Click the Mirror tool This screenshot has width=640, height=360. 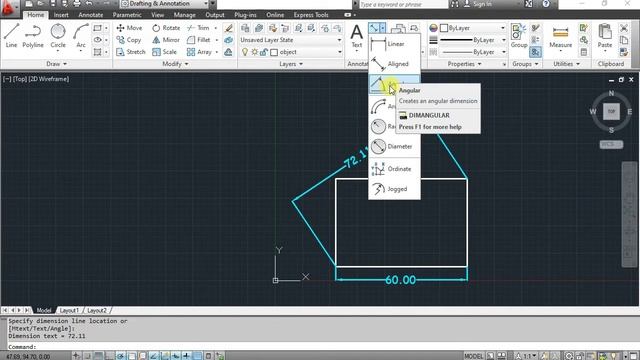166,40
